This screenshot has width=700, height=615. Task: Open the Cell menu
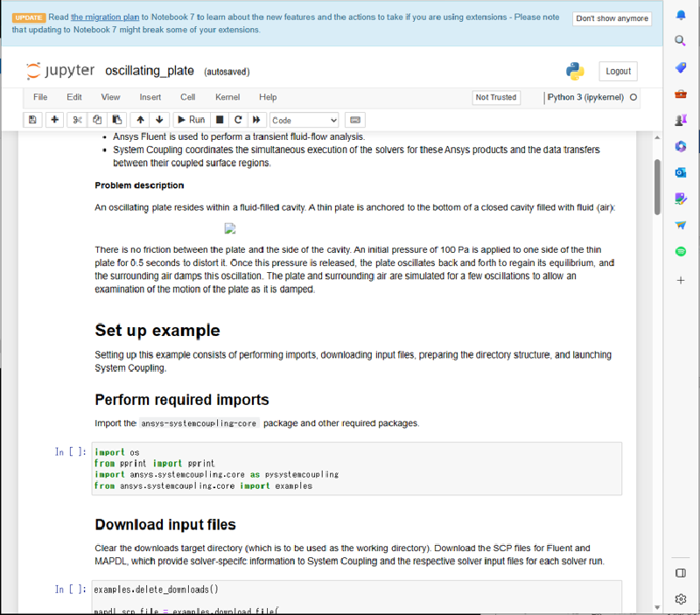pos(187,97)
